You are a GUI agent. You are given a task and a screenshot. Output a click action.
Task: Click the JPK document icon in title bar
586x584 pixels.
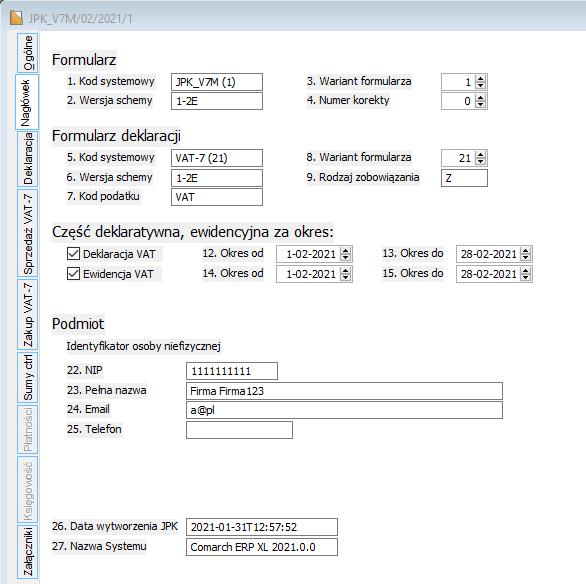coord(16,18)
